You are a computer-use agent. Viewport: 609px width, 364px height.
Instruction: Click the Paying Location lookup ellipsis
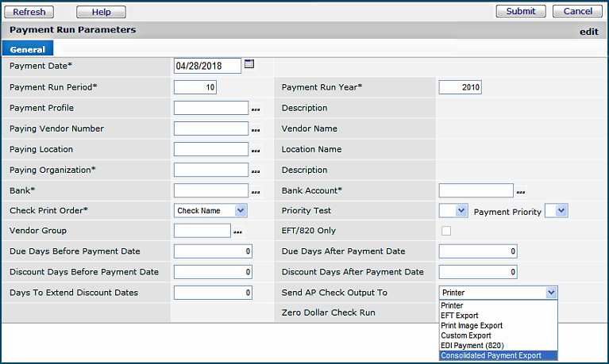pyautogui.click(x=256, y=150)
